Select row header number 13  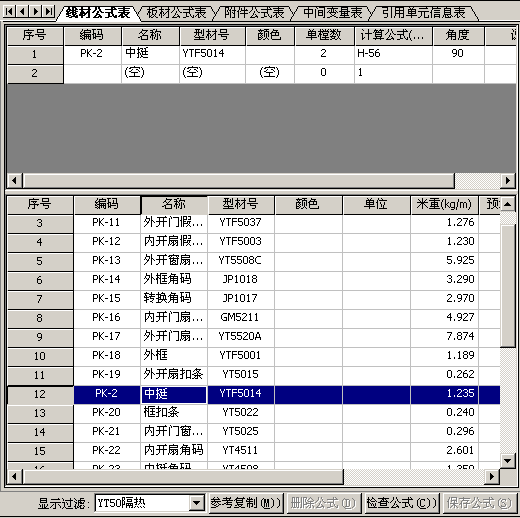point(40,413)
